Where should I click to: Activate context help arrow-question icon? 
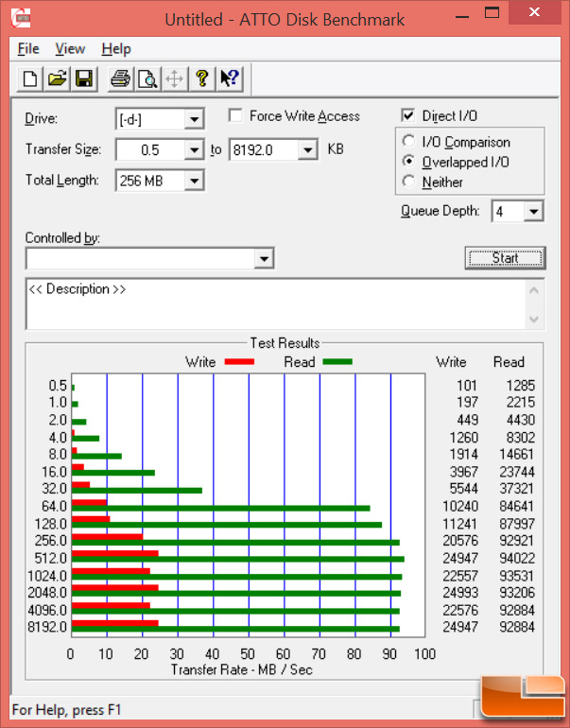(x=229, y=78)
